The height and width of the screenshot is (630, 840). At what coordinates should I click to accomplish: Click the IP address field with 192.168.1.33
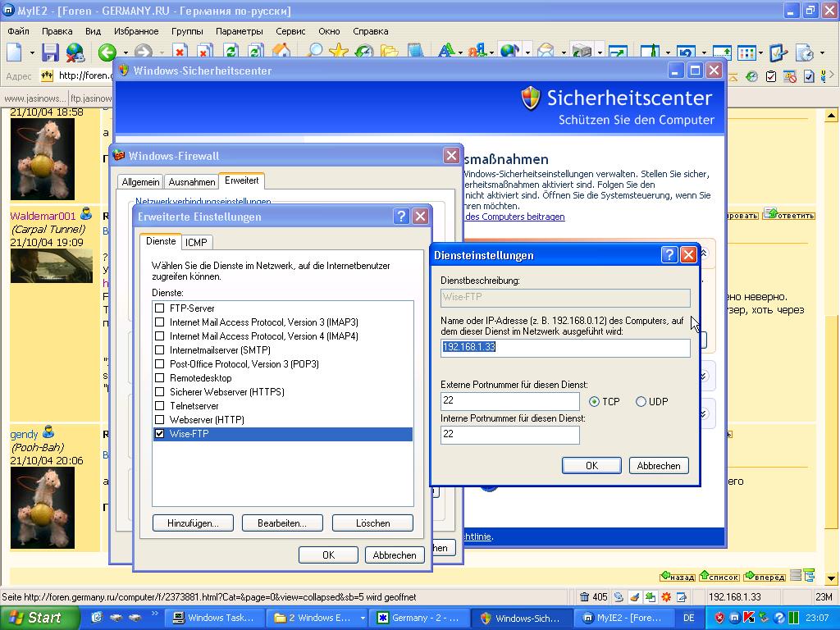(565, 348)
